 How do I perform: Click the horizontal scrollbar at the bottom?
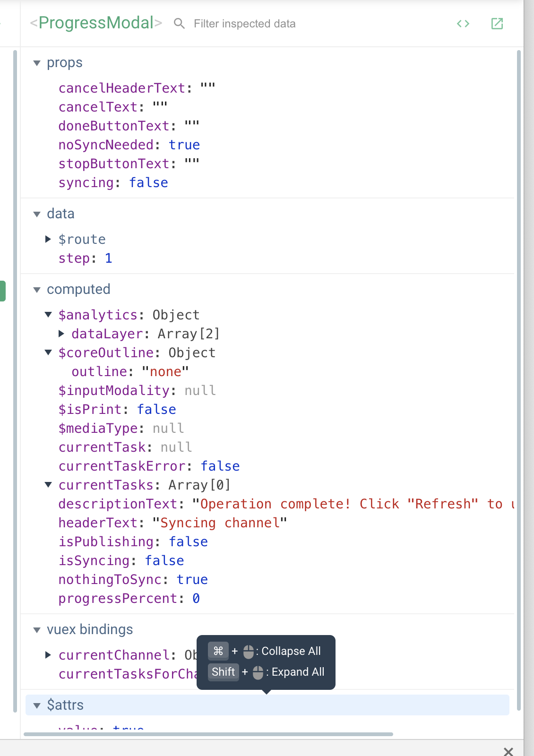(x=208, y=734)
